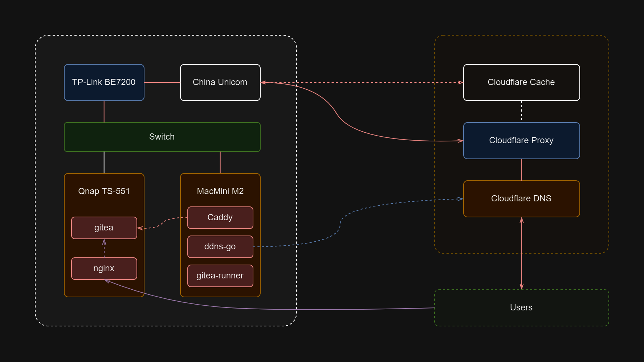Screen dimensions: 644x362
Task: Select line between TP-Link and China Unicom
Action: [162, 83]
